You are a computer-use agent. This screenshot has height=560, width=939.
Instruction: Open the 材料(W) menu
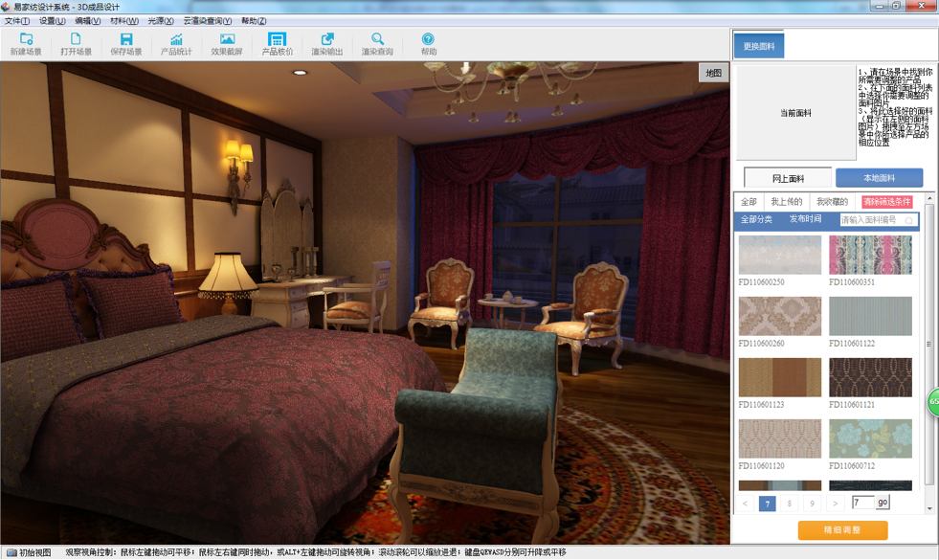click(124, 21)
